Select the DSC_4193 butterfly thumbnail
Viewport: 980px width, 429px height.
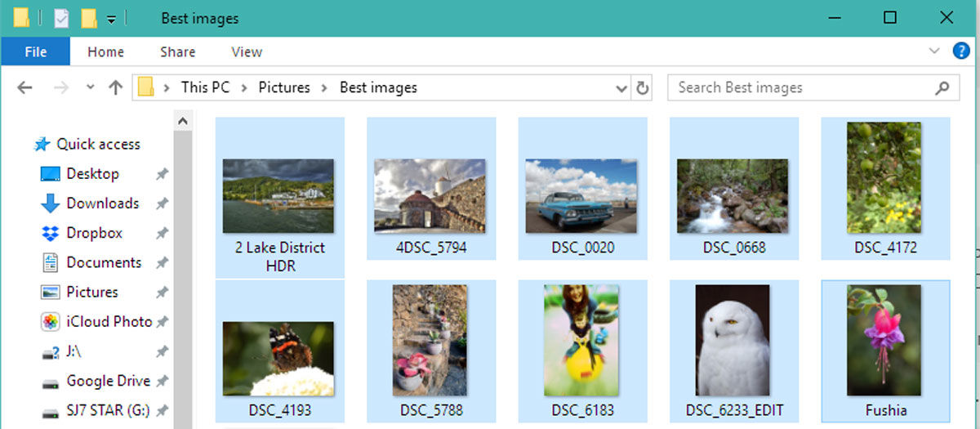(278, 359)
